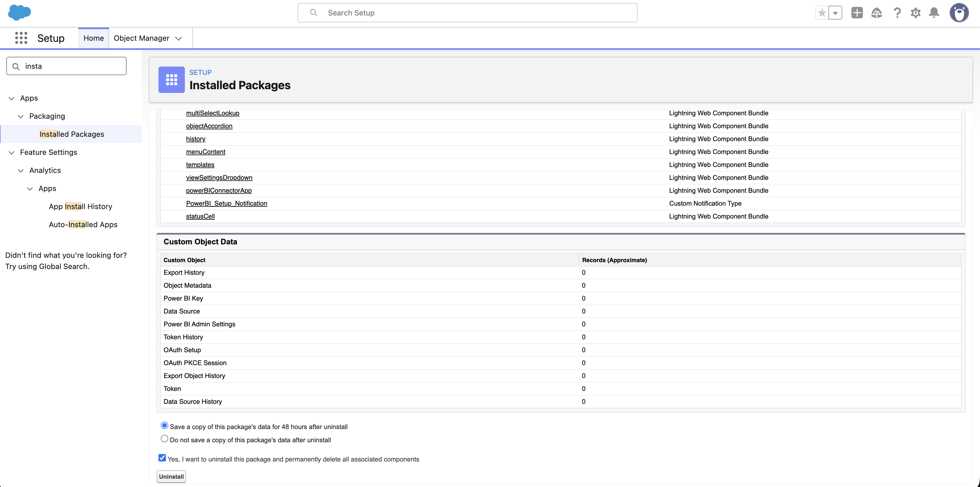Open the App Launcher dots grid
The height and width of the screenshot is (487, 980).
pyautogui.click(x=21, y=38)
